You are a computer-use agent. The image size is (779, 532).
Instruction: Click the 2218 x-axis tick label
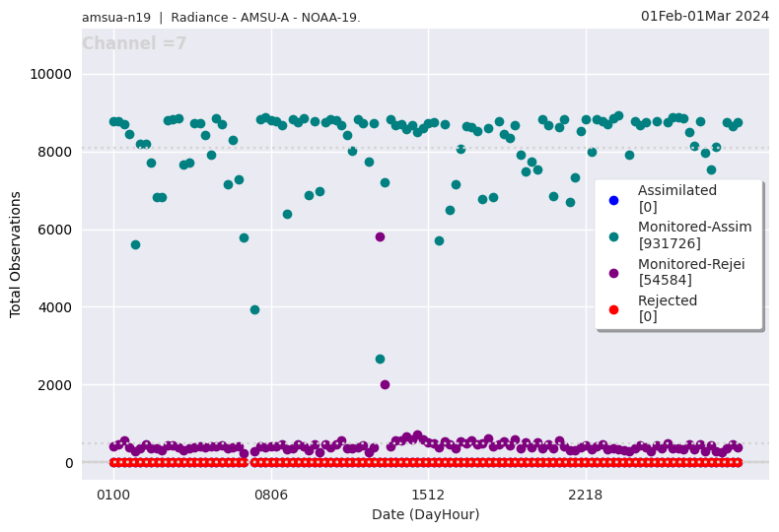pos(586,495)
